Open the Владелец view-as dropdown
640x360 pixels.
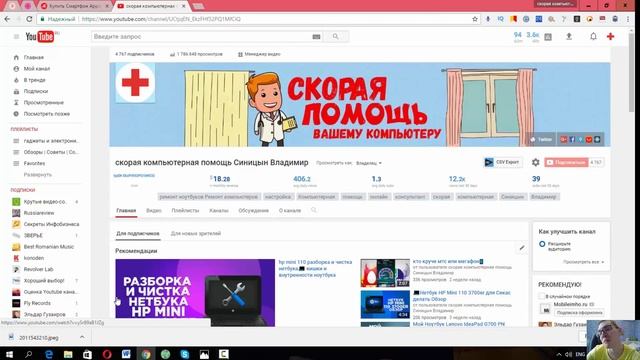pos(369,163)
